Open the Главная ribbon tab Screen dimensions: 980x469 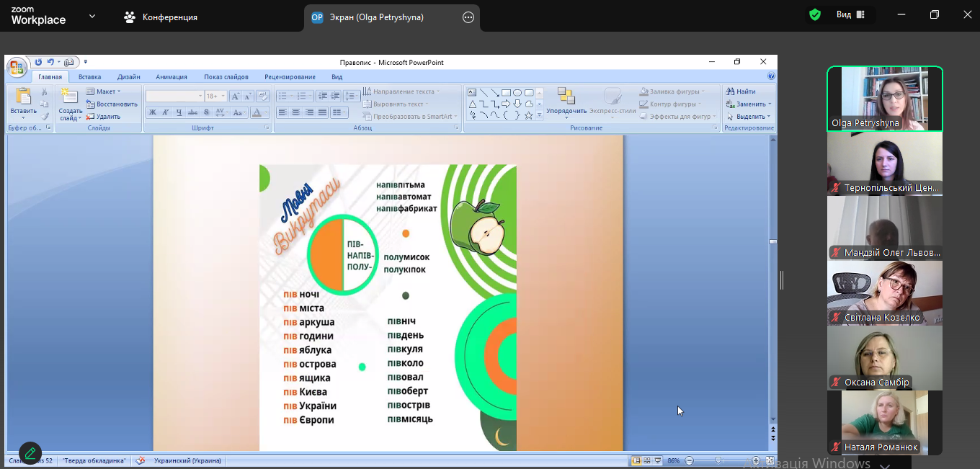(50, 77)
